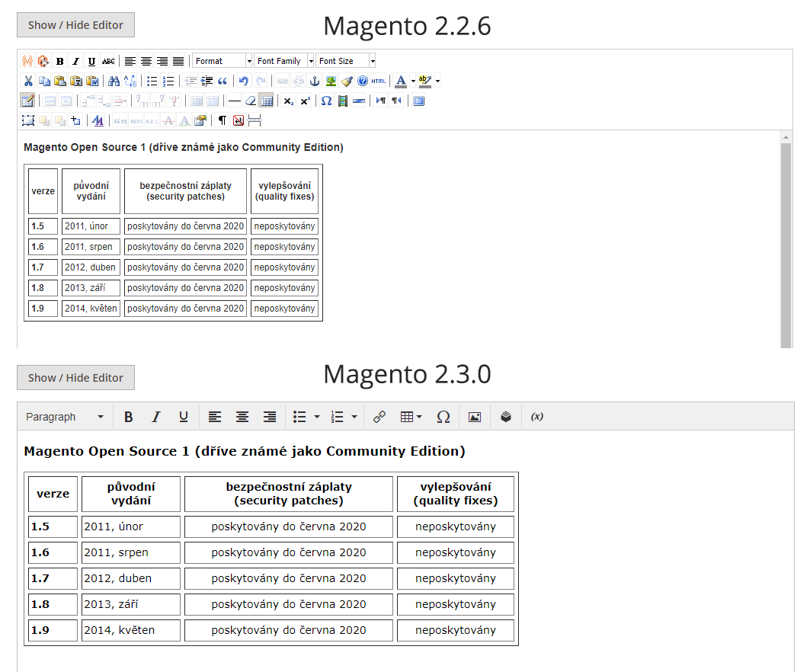Open the Font Size dropdown
Screen dimensions: 810x672
click(x=346, y=61)
